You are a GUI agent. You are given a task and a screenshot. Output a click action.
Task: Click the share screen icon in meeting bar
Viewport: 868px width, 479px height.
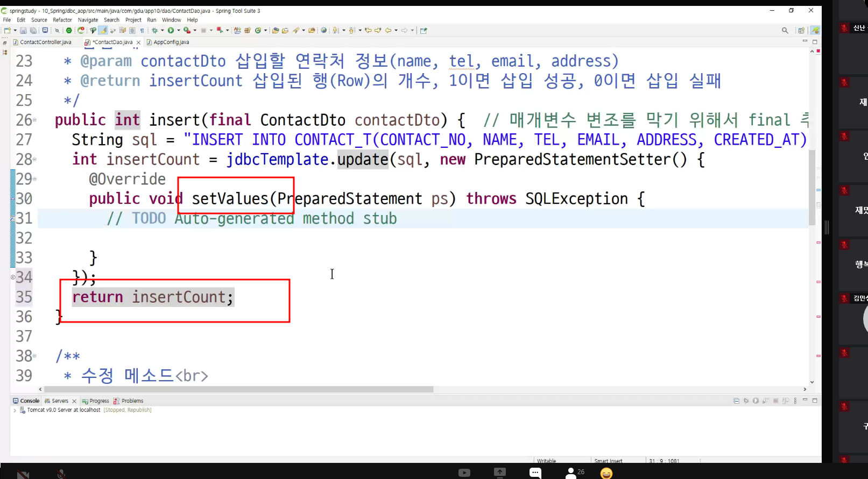(x=500, y=473)
